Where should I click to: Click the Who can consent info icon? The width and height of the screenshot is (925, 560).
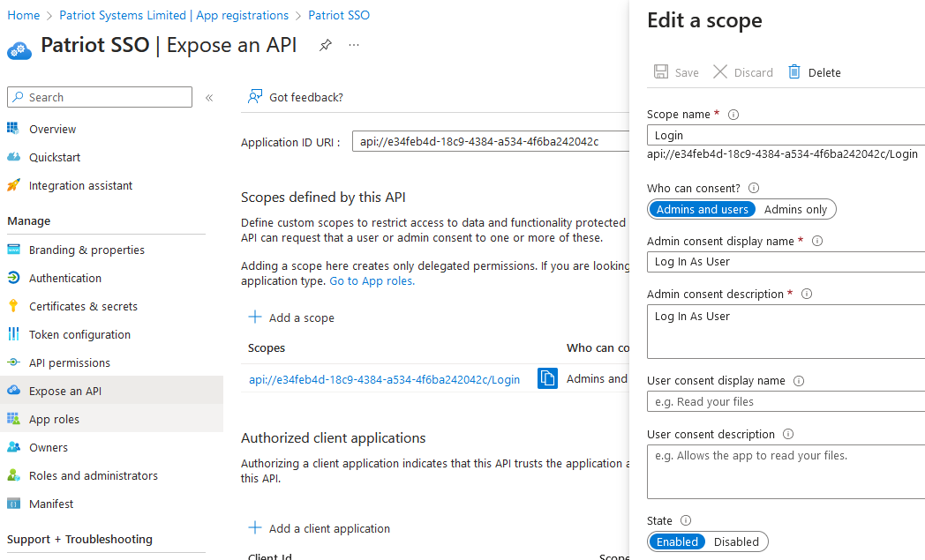[754, 188]
